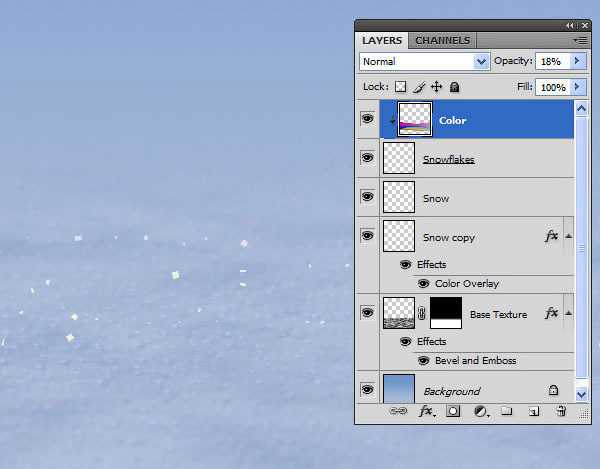Screen dimensions: 600x469
Task: Click the Snowflakes layer thumbnail
Action: (x=399, y=158)
